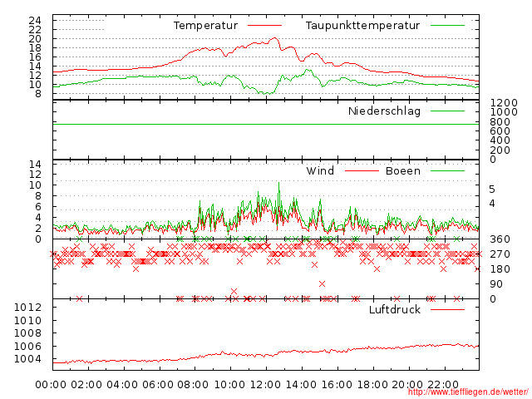Click the 1200 Niederschlag axis value

[x=504, y=103]
